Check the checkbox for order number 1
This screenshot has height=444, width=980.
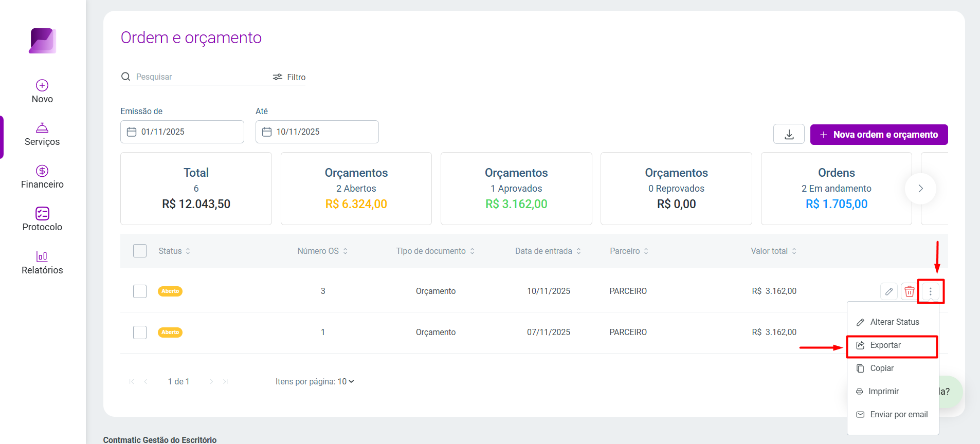click(140, 332)
